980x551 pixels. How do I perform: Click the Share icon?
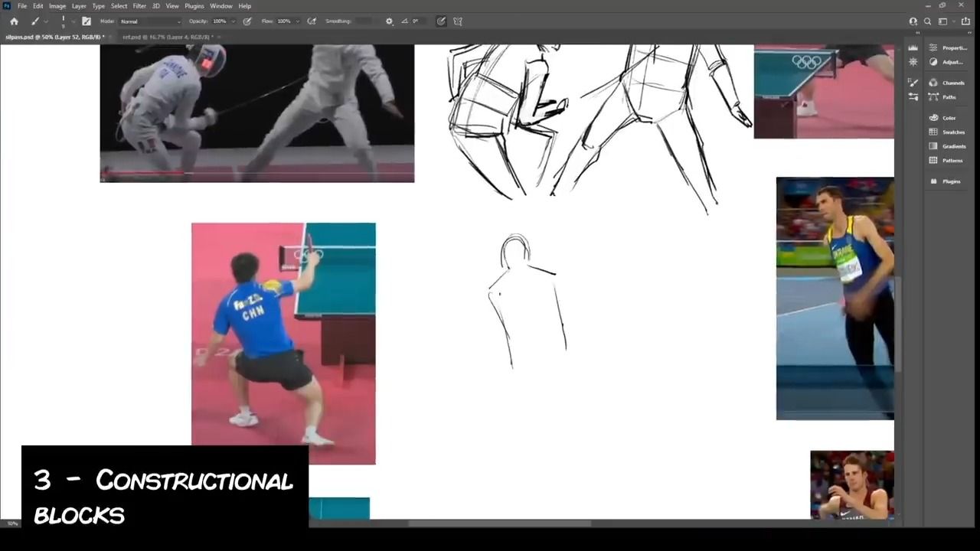pos(965,21)
